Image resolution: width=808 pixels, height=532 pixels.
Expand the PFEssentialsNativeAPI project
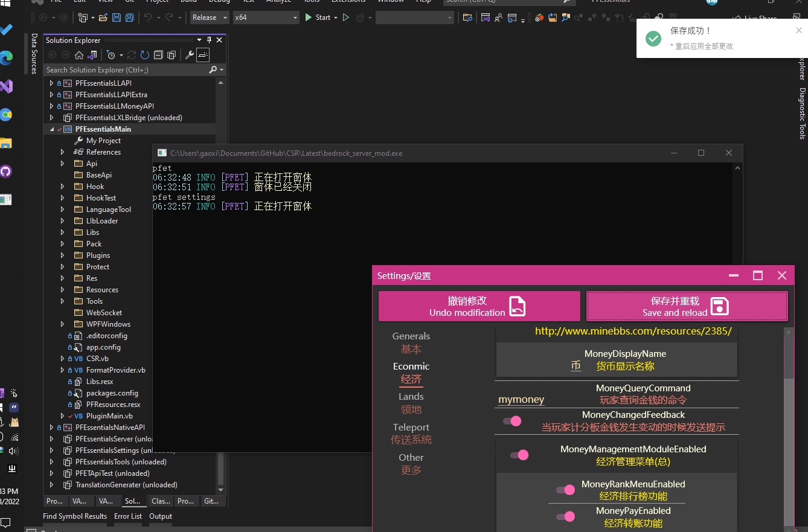click(51, 428)
